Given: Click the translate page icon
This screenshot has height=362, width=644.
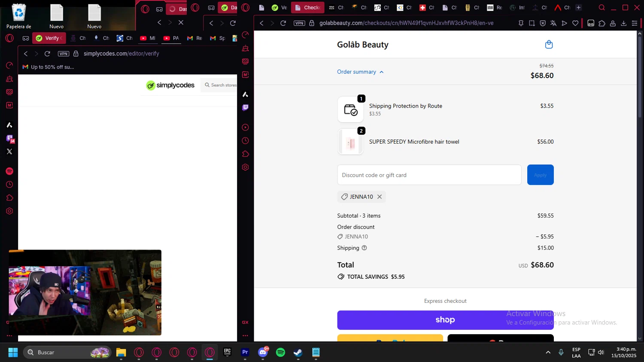Looking at the screenshot, I should [x=553, y=23].
